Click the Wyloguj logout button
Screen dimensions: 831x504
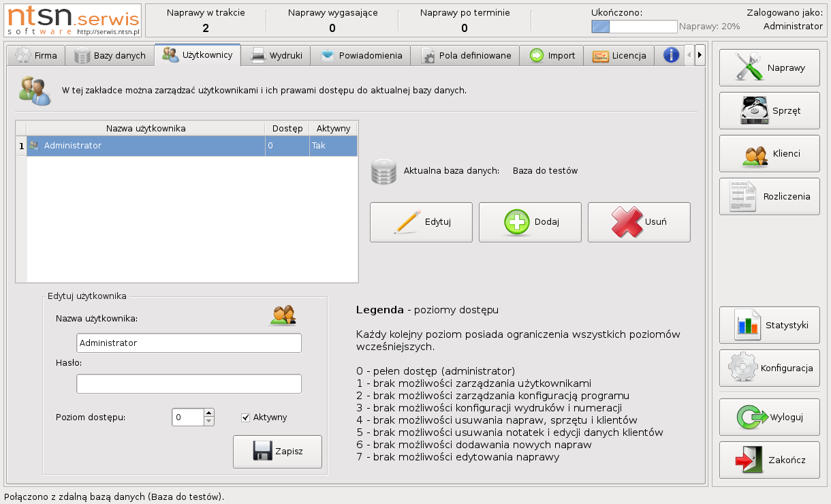(x=769, y=417)
